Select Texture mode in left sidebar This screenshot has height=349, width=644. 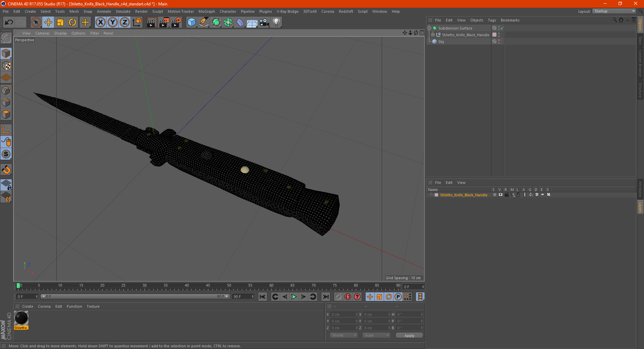coord(6,66)
